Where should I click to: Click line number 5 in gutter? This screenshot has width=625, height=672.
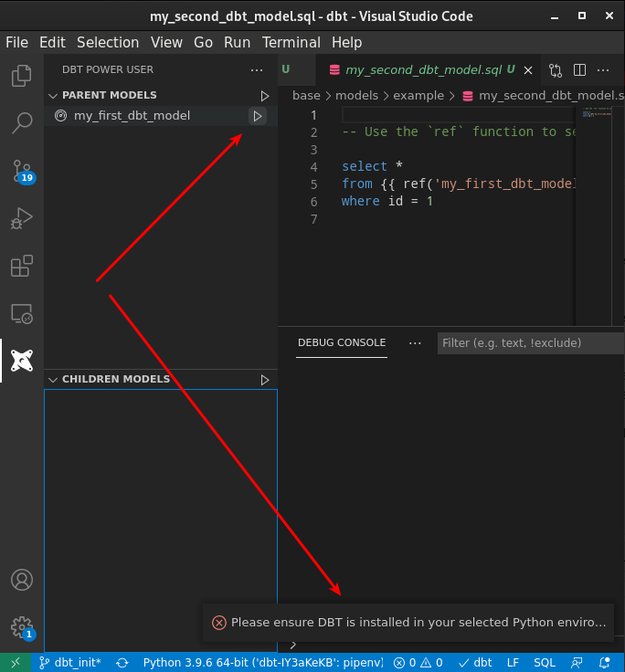[313, 184]
